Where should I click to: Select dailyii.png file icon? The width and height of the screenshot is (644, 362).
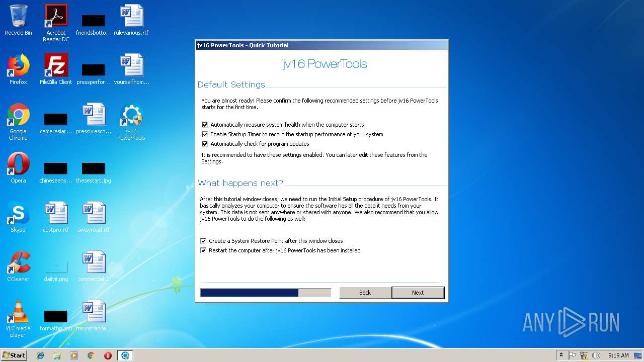pos(56,270)
